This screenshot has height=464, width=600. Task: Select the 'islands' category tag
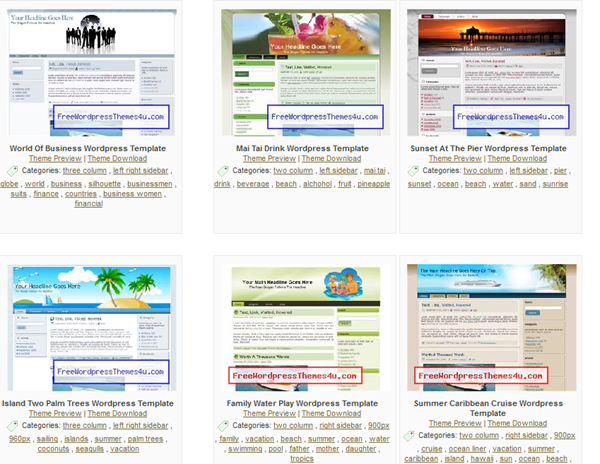pyautogui.click(x=76, y=439)
